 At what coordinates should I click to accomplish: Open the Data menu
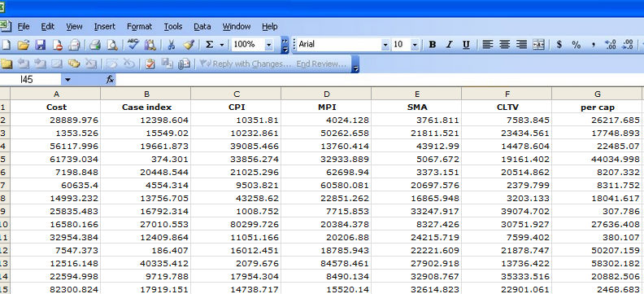click(x=202, y=26)
